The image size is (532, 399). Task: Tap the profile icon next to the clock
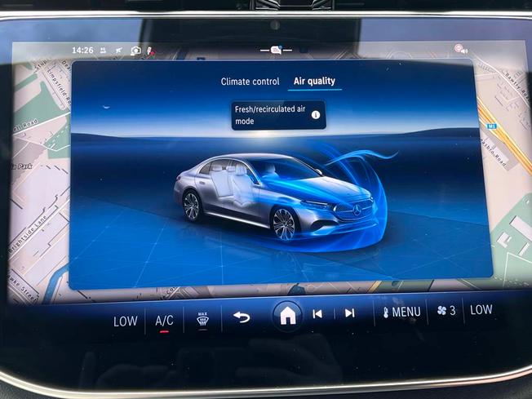103,51
